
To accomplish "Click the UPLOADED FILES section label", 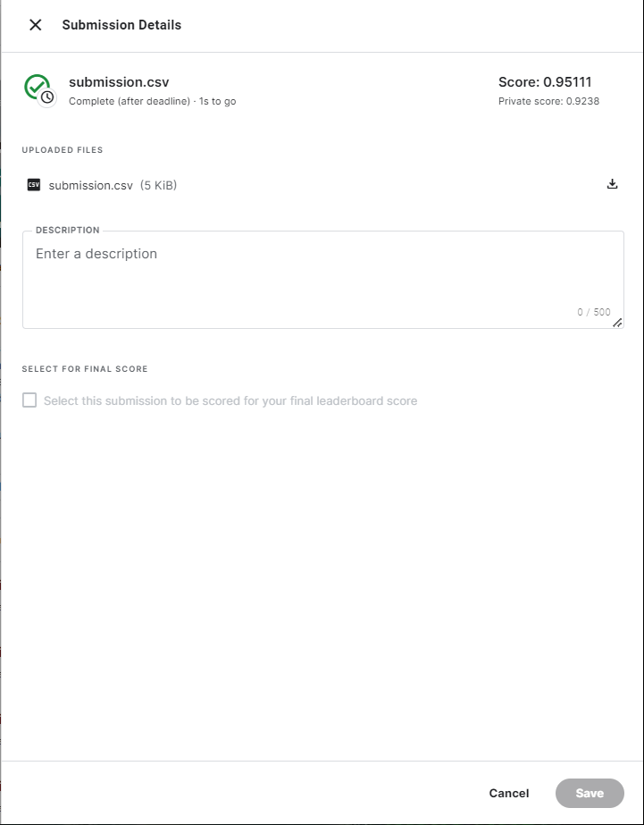I will [63, 149].
